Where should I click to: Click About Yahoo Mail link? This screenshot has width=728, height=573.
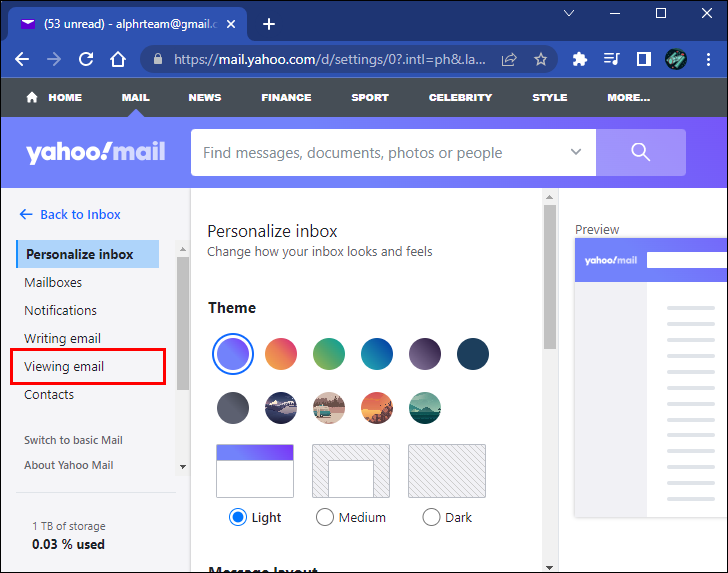(68, 465)
